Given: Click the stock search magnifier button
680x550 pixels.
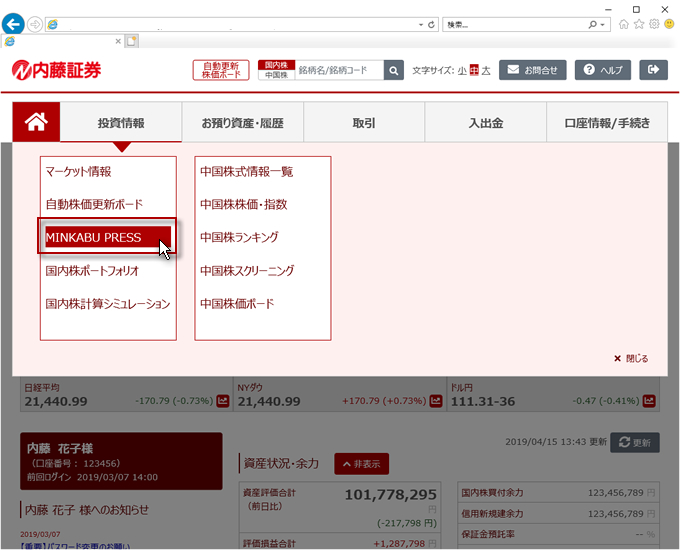Looking at the screenshot, I should pos(394,70).
